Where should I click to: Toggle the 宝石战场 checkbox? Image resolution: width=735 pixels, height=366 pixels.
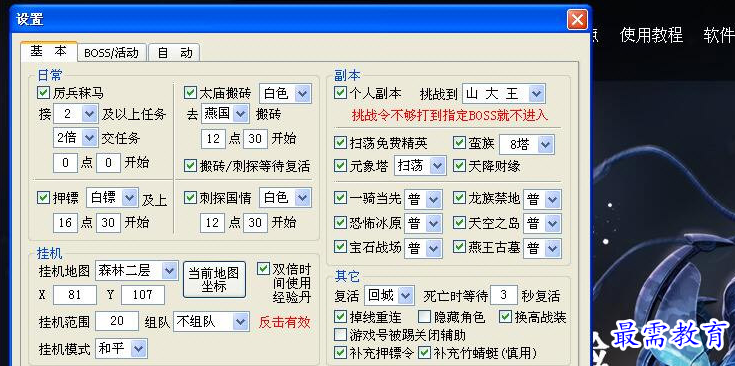coord(340,246)
